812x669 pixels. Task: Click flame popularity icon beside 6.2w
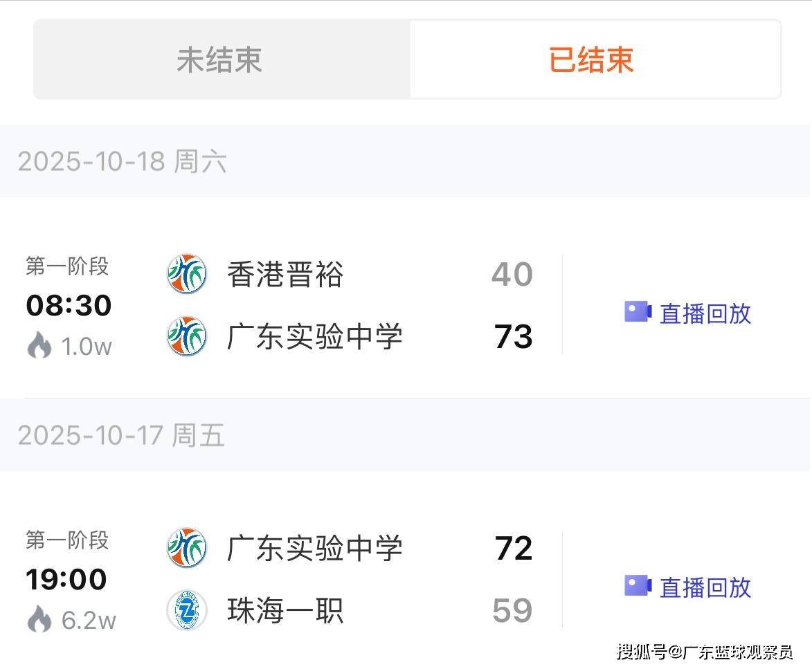click(39, 620)
